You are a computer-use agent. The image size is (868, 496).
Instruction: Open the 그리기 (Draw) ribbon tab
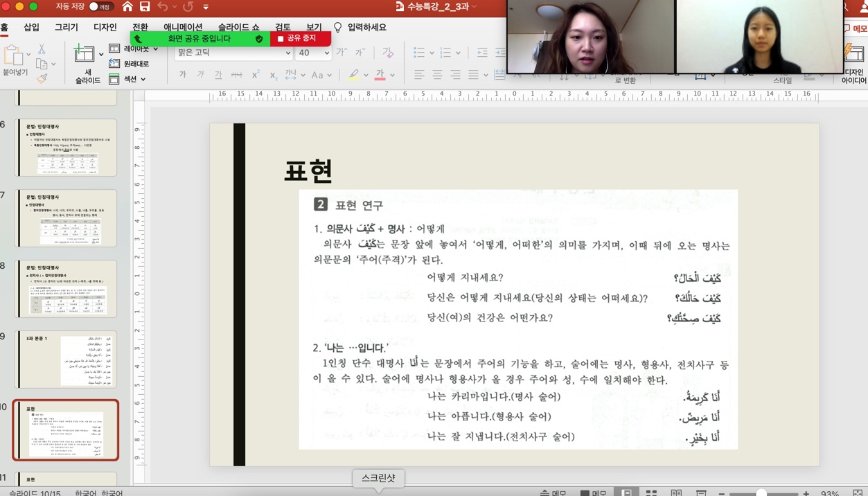(x=67, y=28)
